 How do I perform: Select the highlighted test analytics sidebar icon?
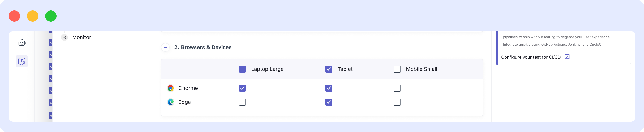click(x=22, y=61)
